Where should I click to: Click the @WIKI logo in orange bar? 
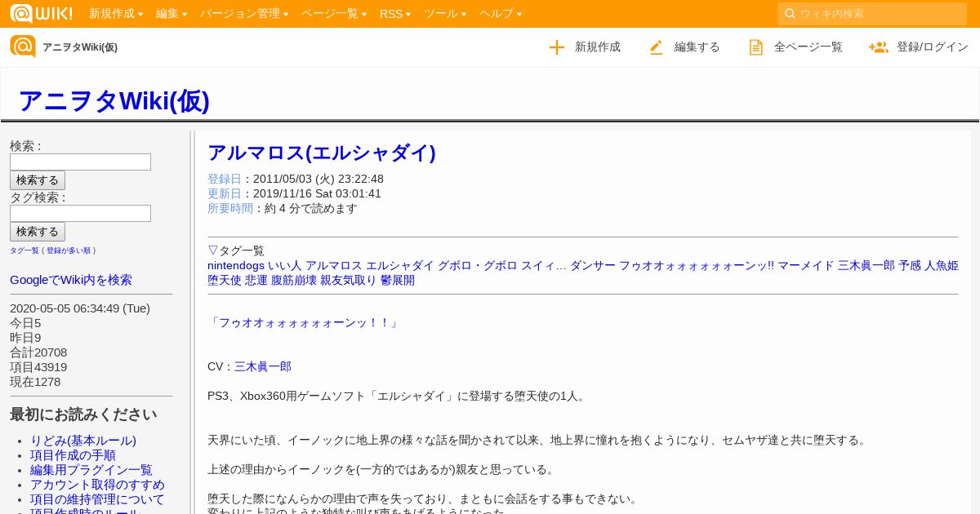pyautogui.click(x=41, y=13)
